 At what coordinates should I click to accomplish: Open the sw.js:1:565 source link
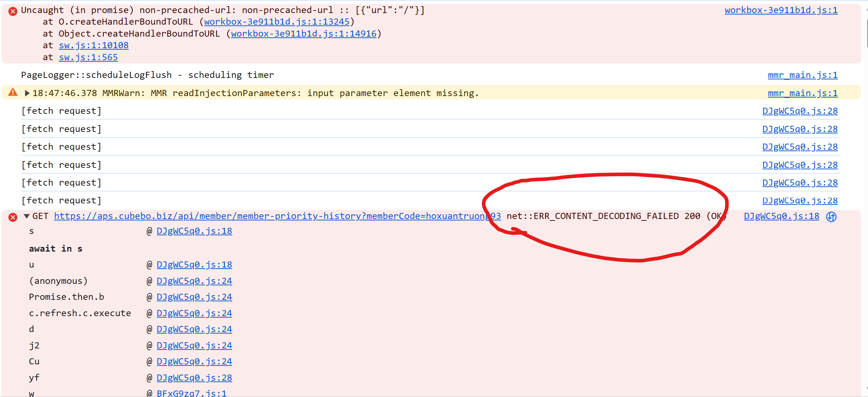(x=88, y=57)
